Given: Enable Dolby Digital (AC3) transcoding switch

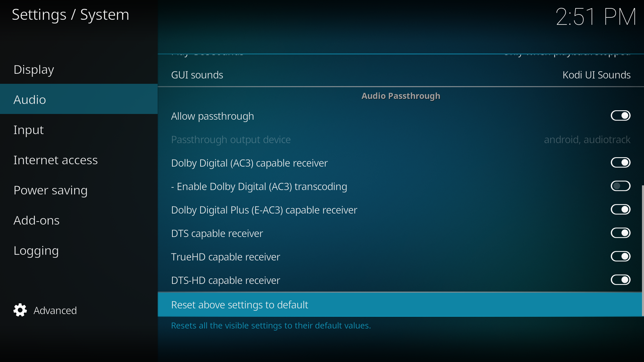Looking at the screenshot, I should click(x=621, y=186).
